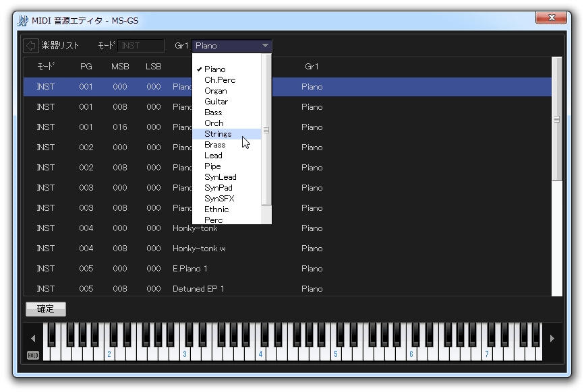Click the モード column header
The image size is (586, 392).
coord(46,67)
